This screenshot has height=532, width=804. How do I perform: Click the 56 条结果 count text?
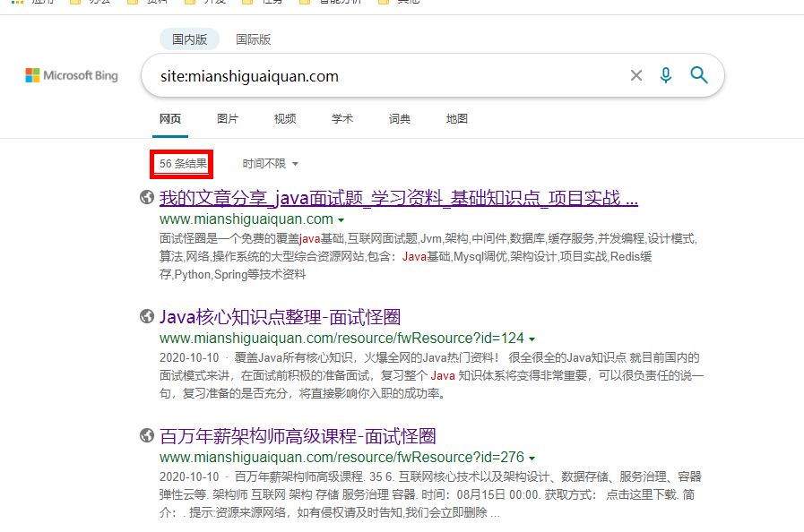click(x=183, y=164)
